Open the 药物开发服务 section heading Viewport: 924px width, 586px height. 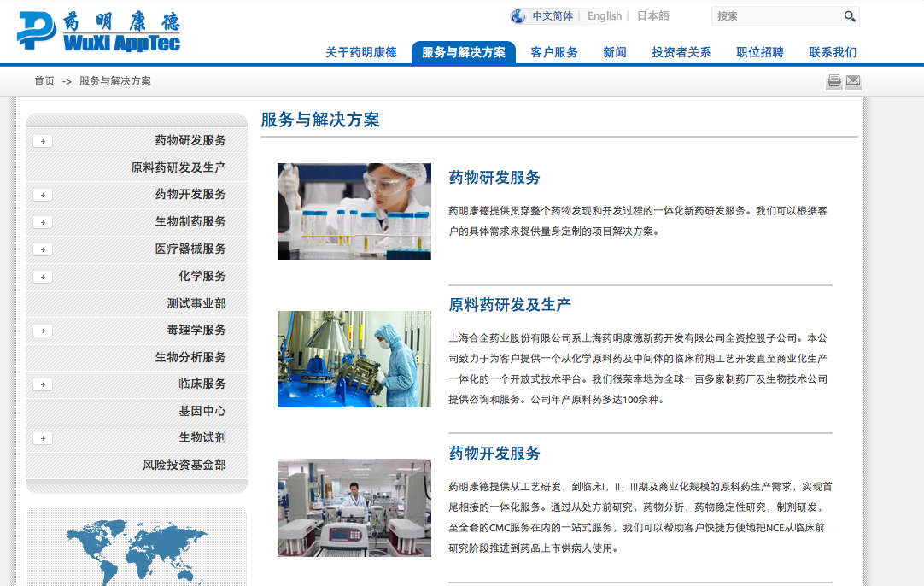(x=494, y=454)
